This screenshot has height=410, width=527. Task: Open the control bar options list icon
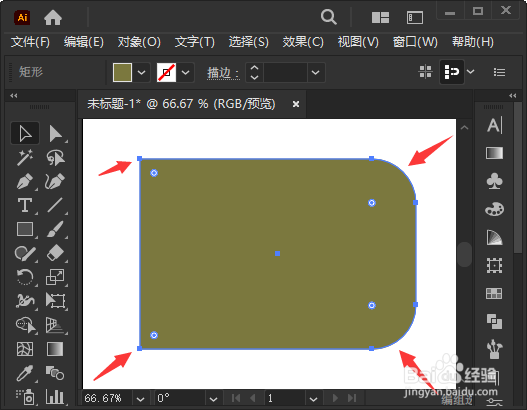[499, 72]
